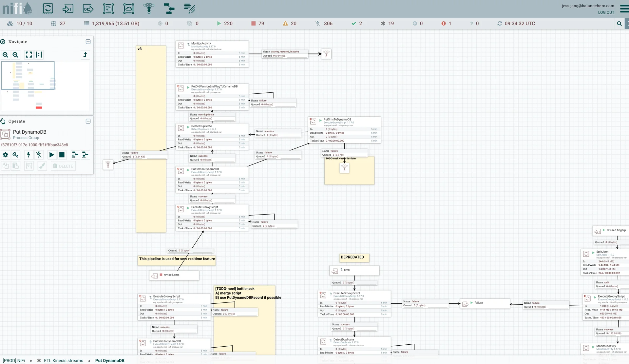Viewport: 629px width, 364px height.
Task: Fit flow to screen in Navigate
Action: [x=29, y=55]
